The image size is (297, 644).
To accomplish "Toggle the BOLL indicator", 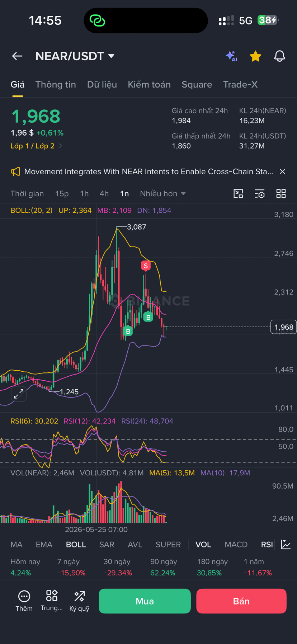I will [76, 545].
